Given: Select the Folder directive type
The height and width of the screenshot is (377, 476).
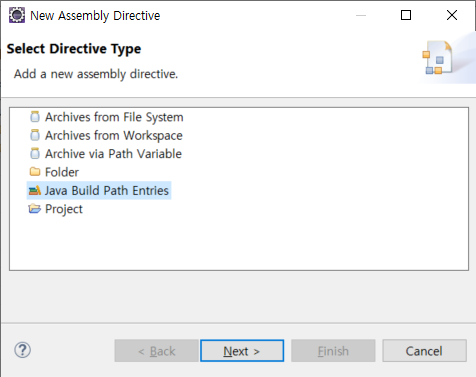Looking at the screenshot, I should click(62, 172).
